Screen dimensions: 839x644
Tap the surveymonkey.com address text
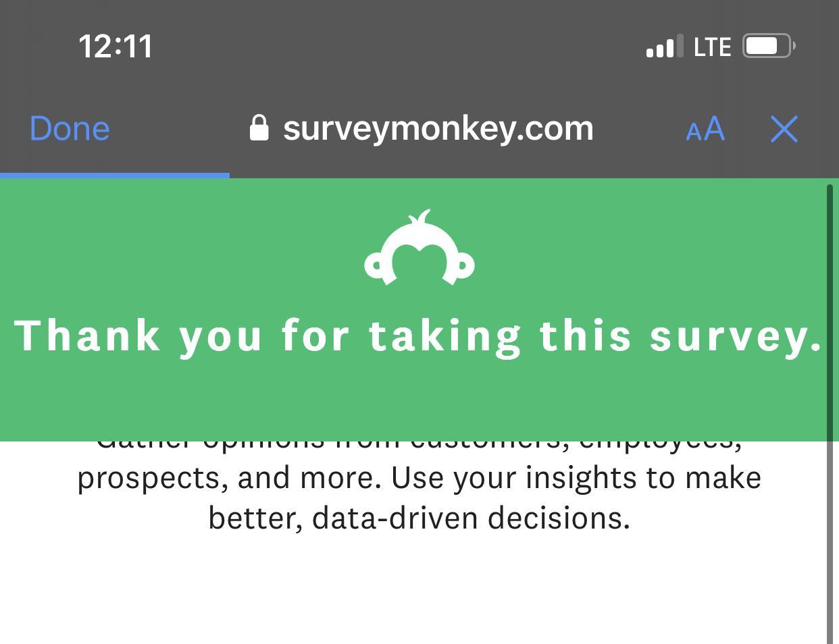(x=438, y=128)
